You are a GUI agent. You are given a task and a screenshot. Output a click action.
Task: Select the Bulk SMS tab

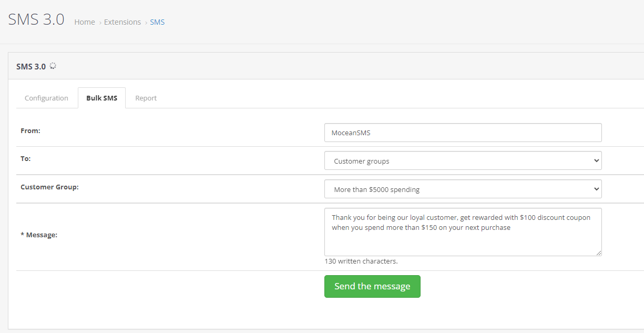pos(101,97)
